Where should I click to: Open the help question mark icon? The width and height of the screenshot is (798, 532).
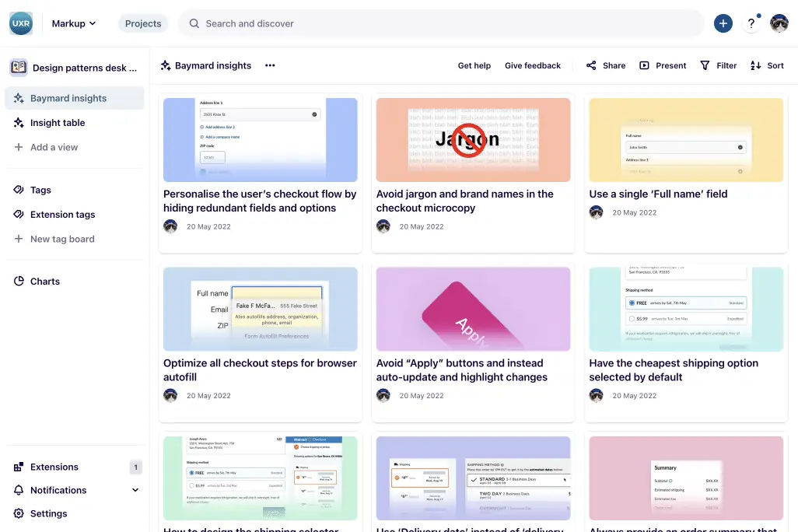click(x=751, y=23)
